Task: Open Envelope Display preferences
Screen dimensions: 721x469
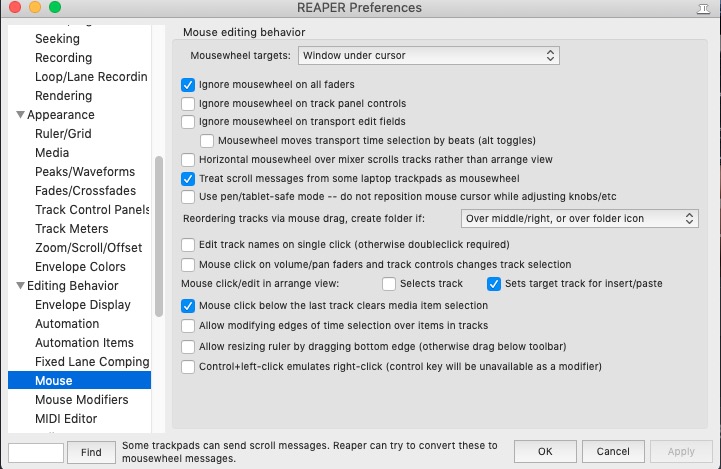Action: click(x=83, y=305)
